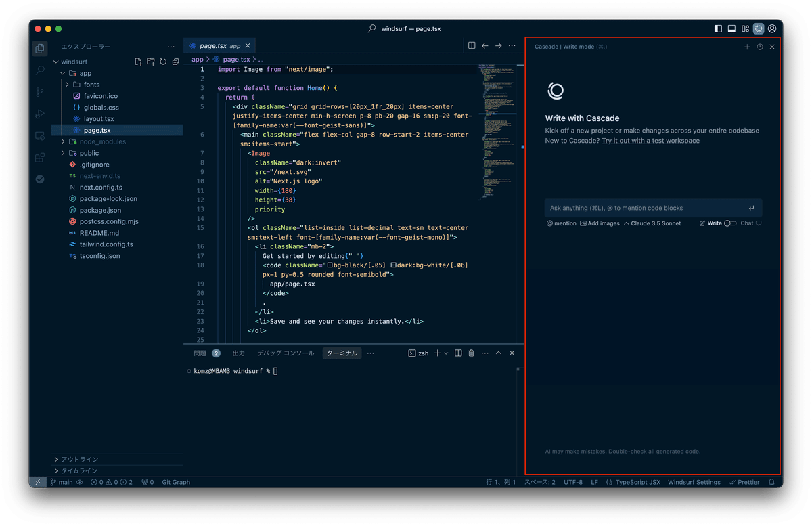The width and height of the screenshot is (812, 526).
Task: Click the @ mention button in Cascade
Action: tap(562, 223)
